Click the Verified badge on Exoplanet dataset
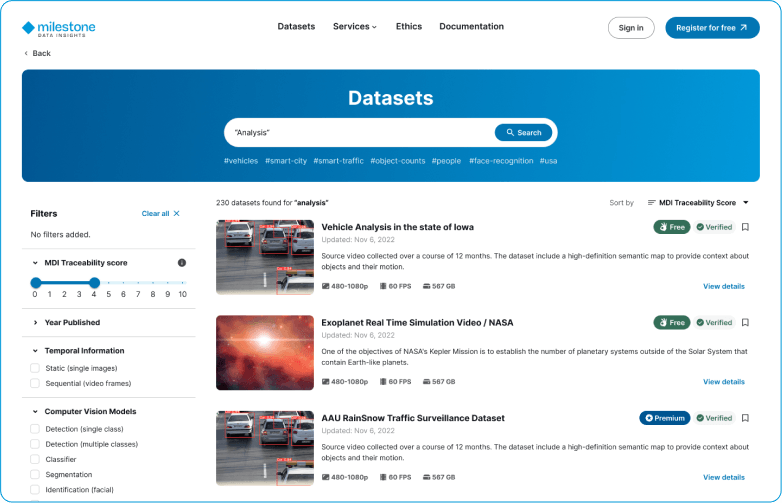 714,323
